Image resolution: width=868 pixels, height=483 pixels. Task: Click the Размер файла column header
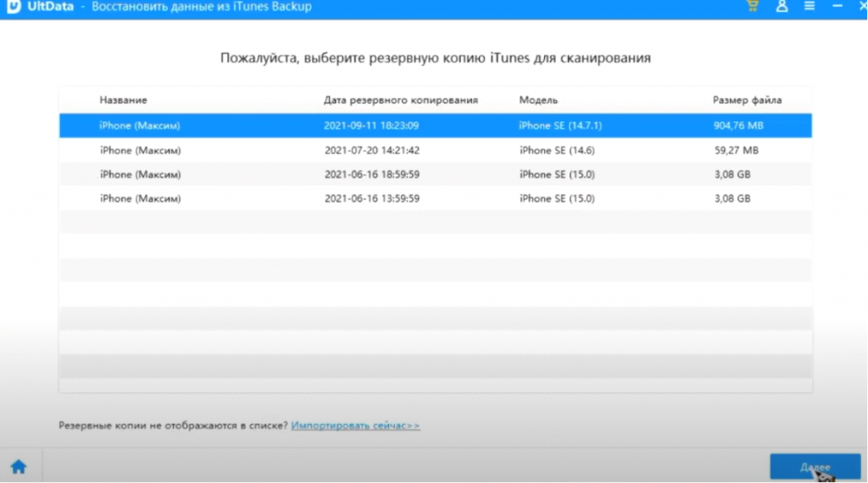point(748,100)
